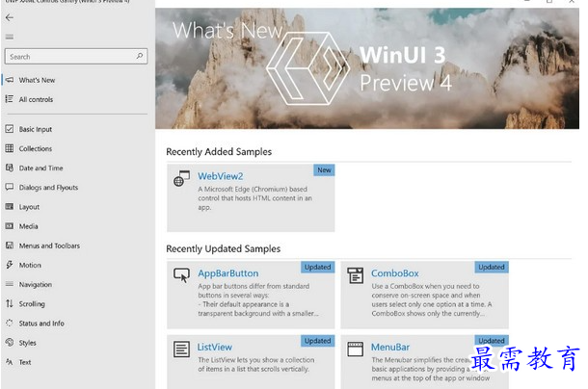The height and width of the screenshot is (389, 588).
Task: Click the Date and Time calendar icon
Action: pos(10,168)
